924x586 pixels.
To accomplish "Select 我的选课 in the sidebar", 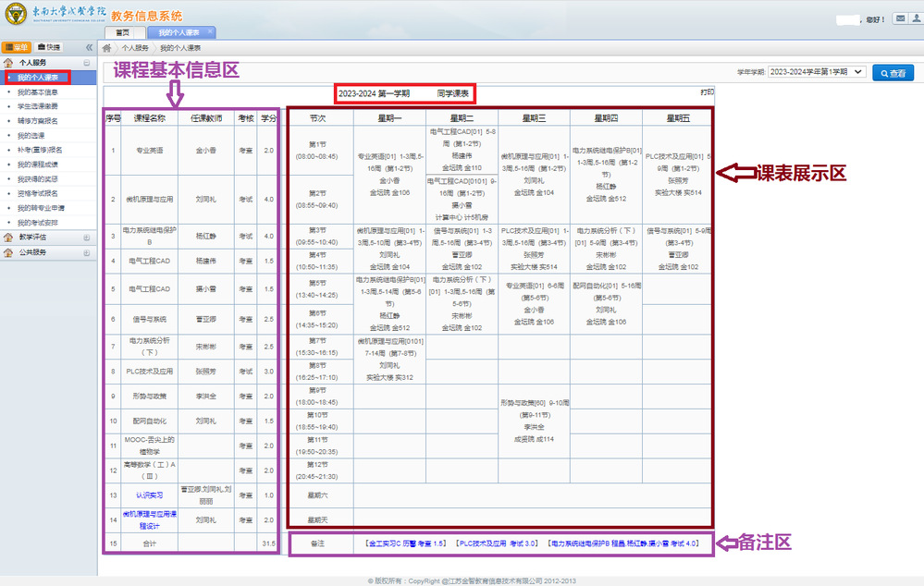I will (31, 136).
